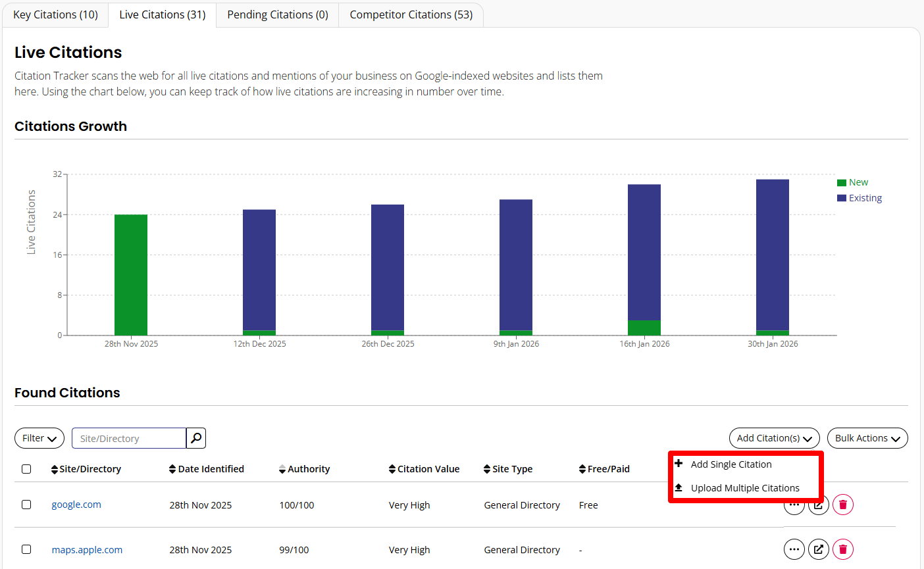
Task: Delete the google.com citation via trash icon
Action: [842, 505]
